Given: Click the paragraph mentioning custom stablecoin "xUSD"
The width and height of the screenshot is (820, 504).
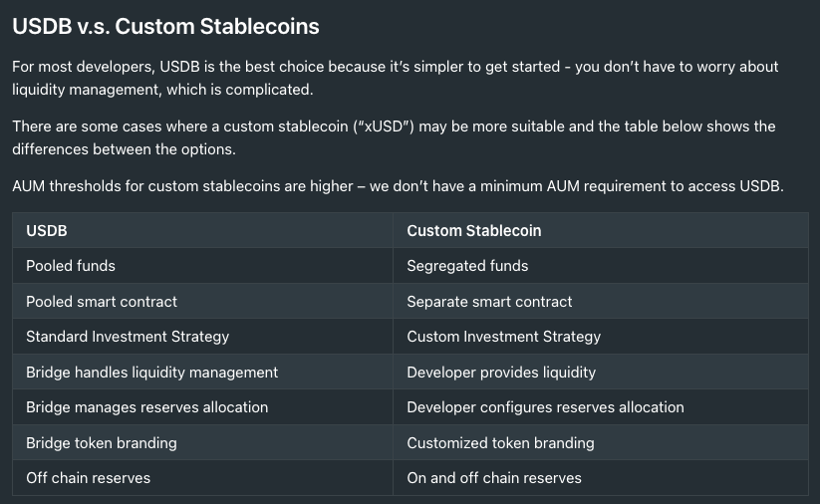Looking at the screenshot, I should pos(393,137).
